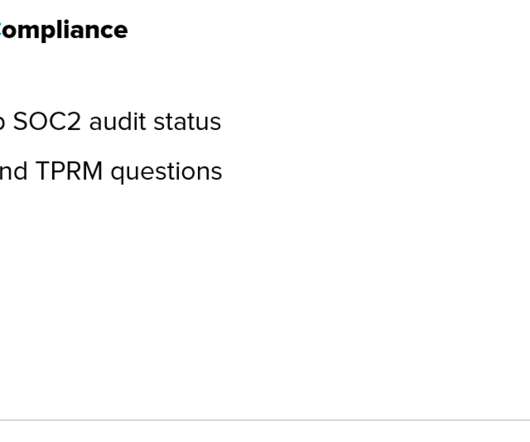Click the cut-off letter before SOC2
The width and height of the screenshot is (530, 442).
click(x=2, y=124)
